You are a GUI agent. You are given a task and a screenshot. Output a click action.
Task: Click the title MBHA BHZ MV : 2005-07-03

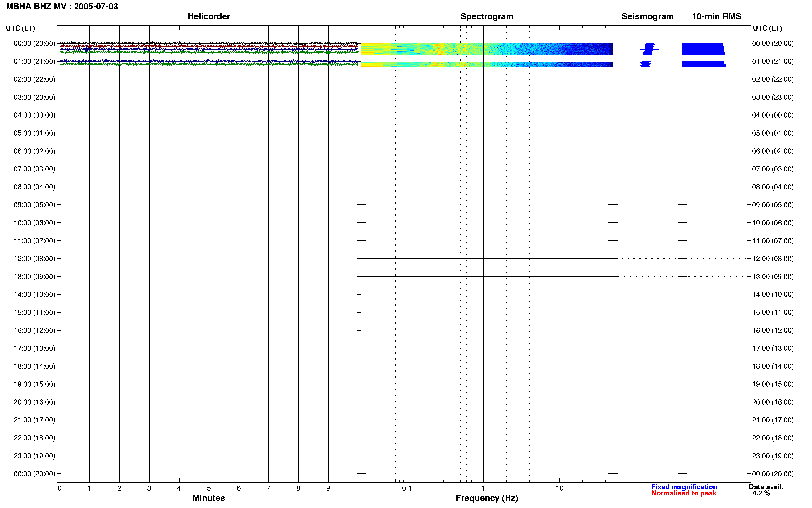62,6
